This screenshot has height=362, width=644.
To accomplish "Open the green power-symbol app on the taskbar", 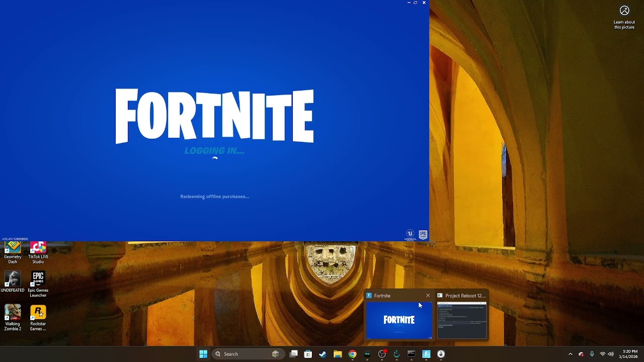I will click(x=396, y=354).
